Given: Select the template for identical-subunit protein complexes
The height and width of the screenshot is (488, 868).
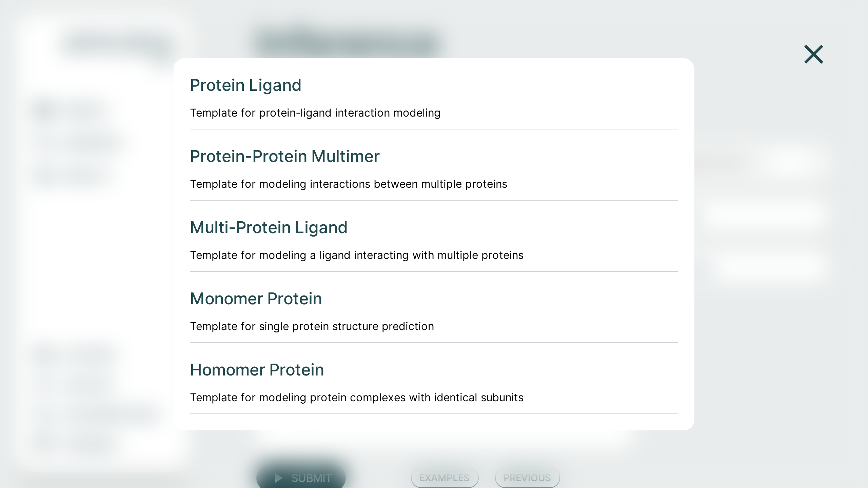Looking at the screenshot, I should click(434, 379).
